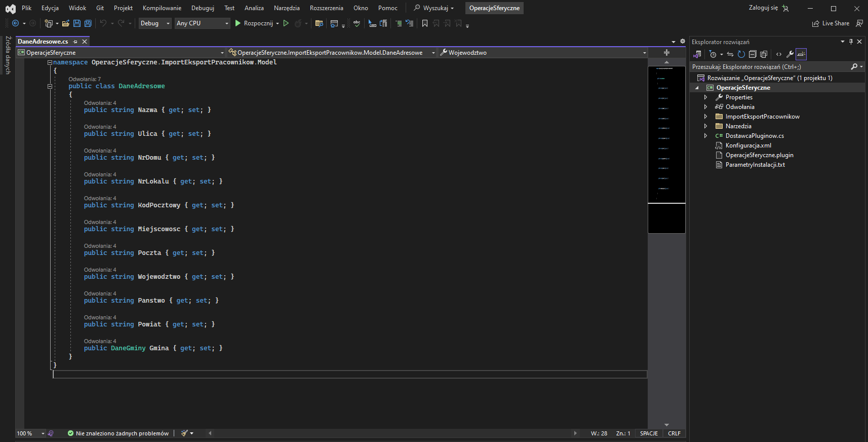This screenshot has height=442, width=868.
Task: Click the Solution Explorer search field
Action: (770, 67)
